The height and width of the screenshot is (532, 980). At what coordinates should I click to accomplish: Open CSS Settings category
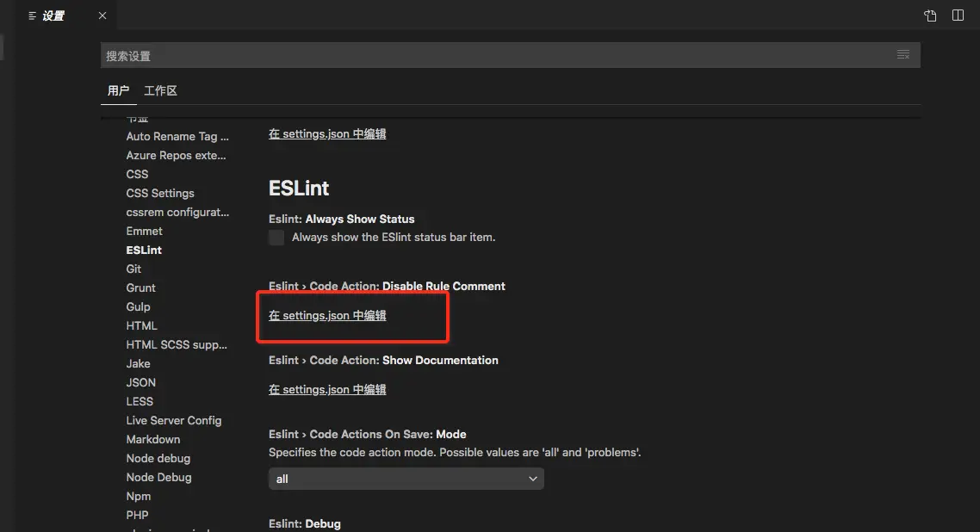pos(160,193)
